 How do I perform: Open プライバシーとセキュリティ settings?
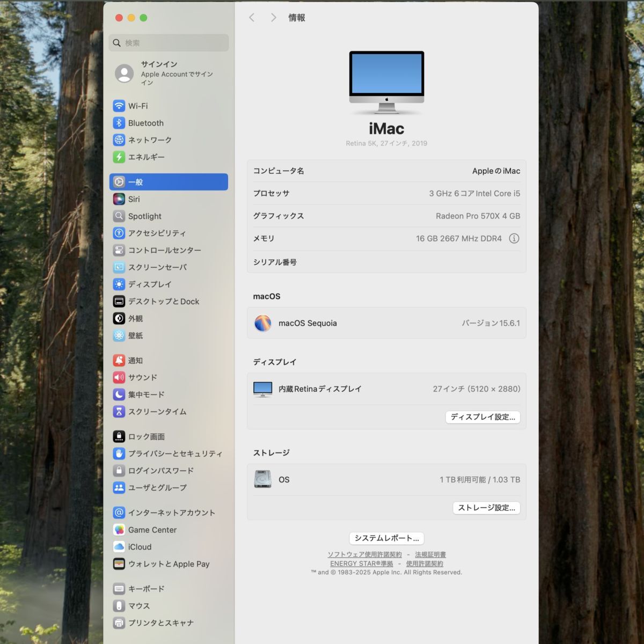169,453
